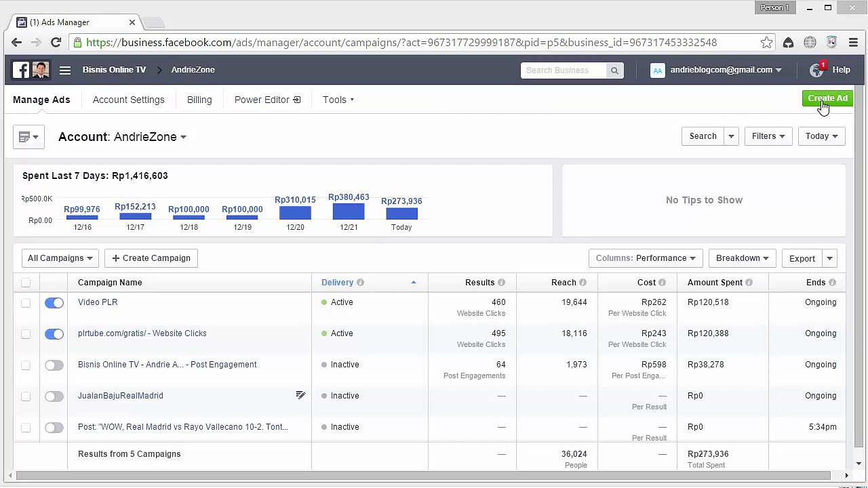Click the Search button
The width and height of the screenshot is (868, 488).
click(x=703, y=136)
